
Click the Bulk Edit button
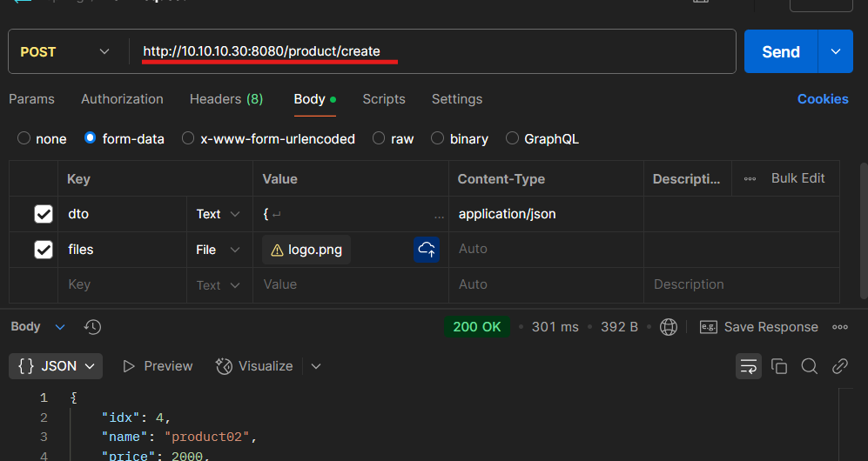point(797,178)
